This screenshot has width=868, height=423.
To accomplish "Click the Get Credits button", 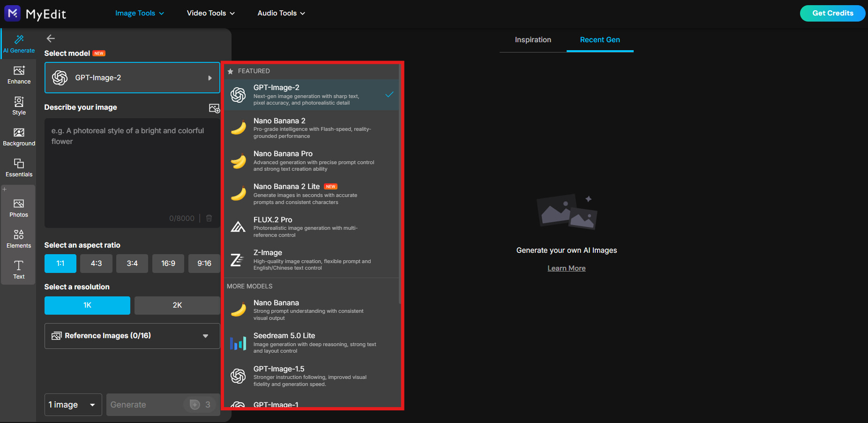I will click(x=832, y=13).
